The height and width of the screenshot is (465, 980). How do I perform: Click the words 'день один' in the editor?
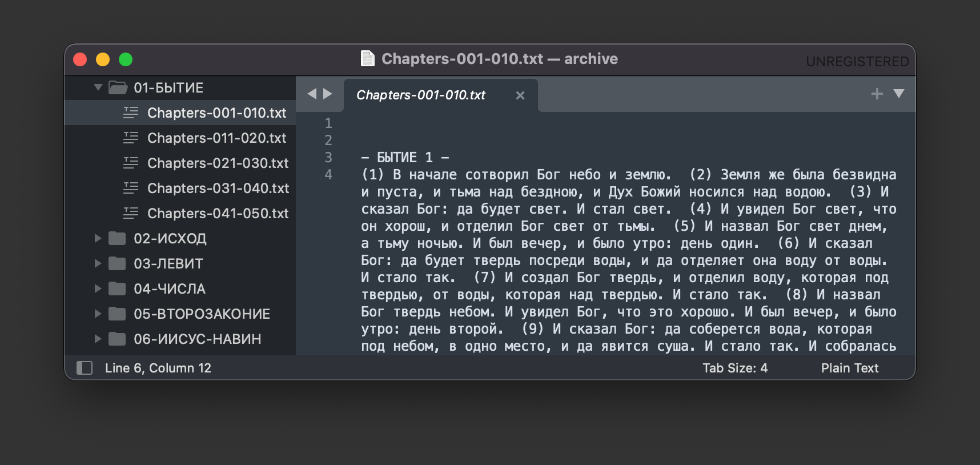click(716, 243)
